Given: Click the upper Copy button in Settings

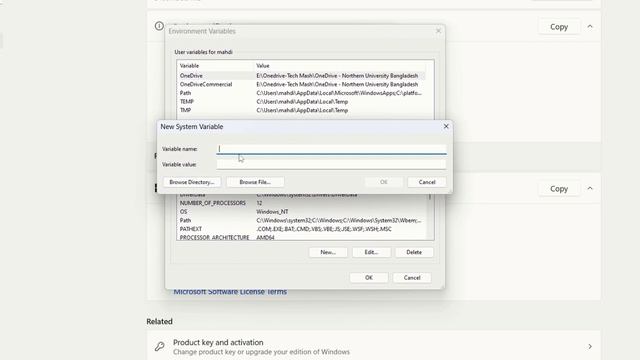Looking at the screenshot, I should click(559, 27).
